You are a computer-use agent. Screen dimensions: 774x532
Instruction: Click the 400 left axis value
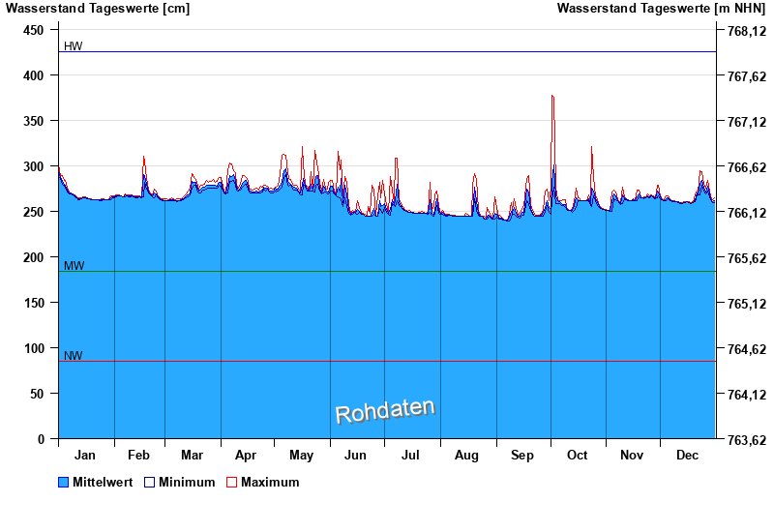click(x=33, y=75)
